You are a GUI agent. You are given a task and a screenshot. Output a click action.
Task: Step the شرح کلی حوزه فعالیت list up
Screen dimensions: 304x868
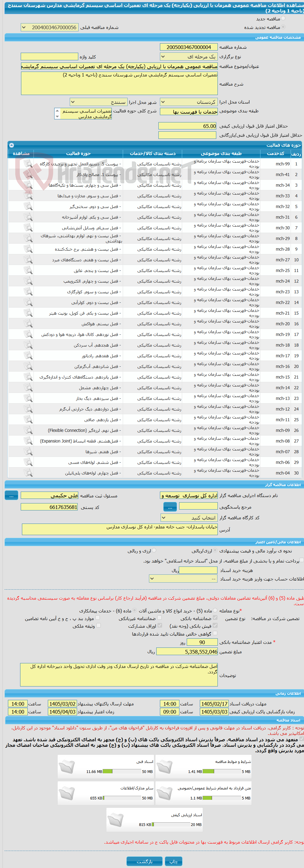tap(57, 111)
